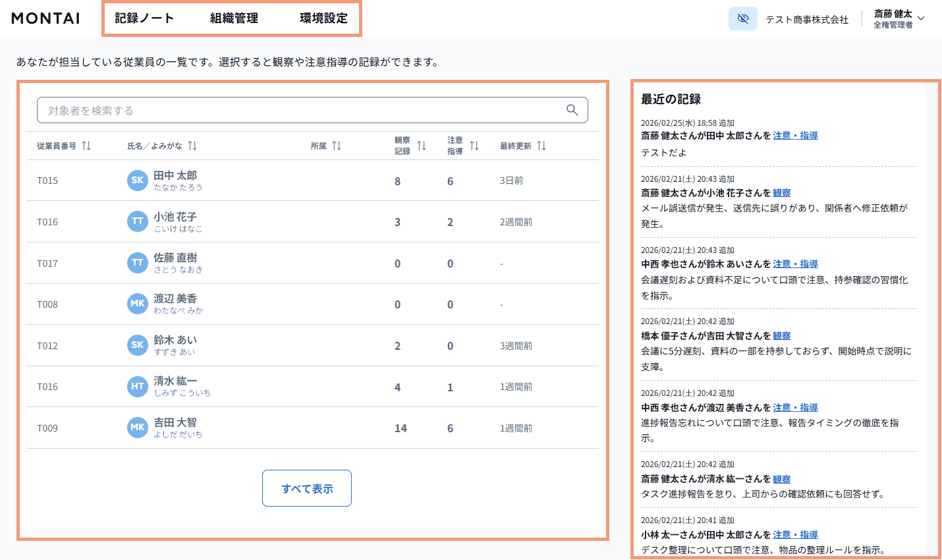
Task: Click the MONTAI logo
Action: click(x=45, y=18)
